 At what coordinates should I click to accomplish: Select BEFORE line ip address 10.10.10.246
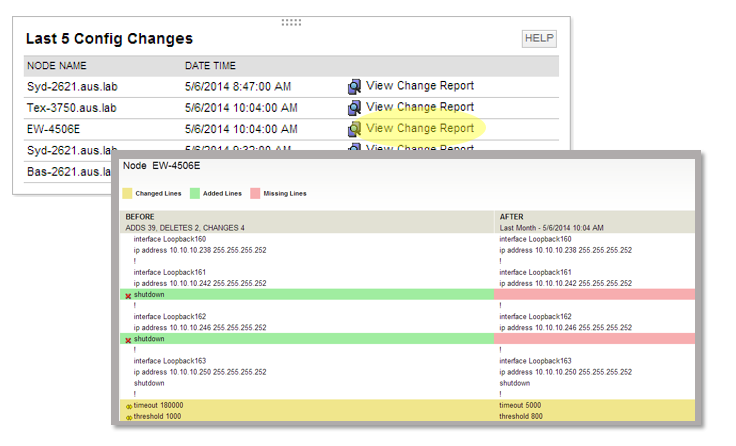pyautogui.click(x=200, y=328)
